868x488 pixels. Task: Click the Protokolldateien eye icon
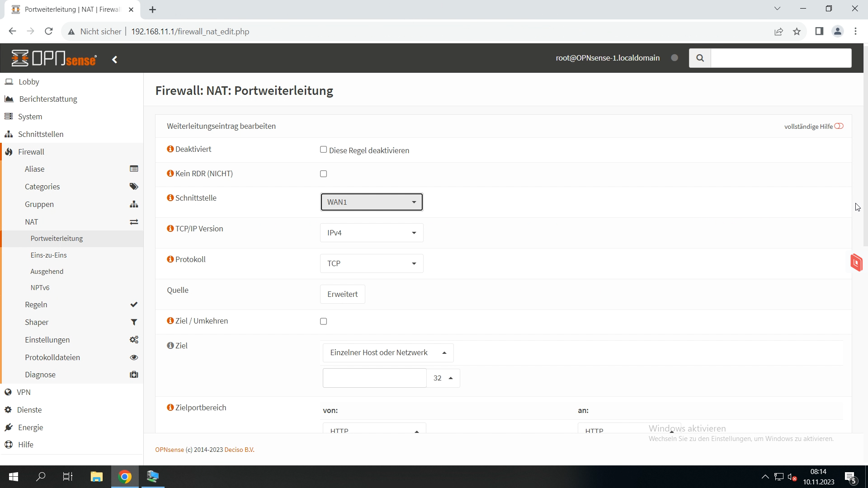point(134,357)
